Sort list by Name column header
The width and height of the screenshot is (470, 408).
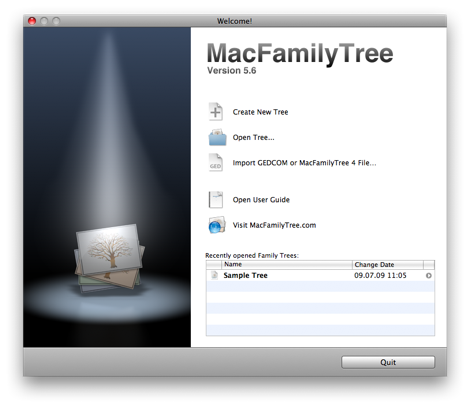pyautogui.click(x=287, y=265)
